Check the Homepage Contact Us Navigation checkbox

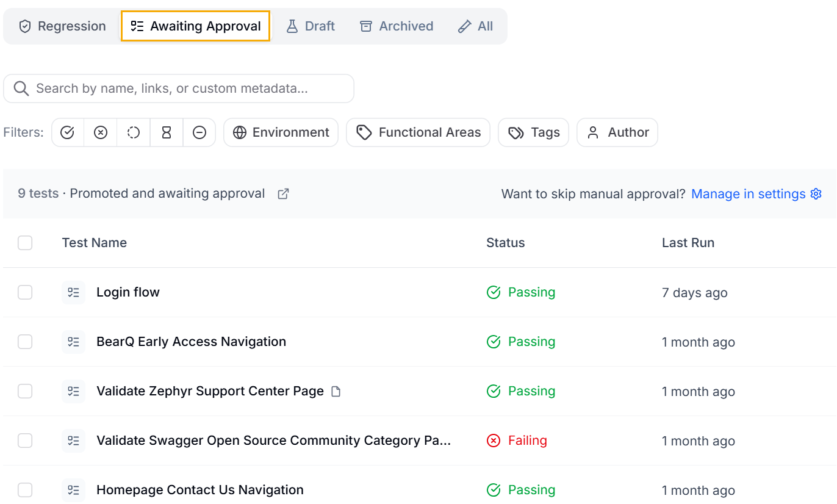point(25,490)
